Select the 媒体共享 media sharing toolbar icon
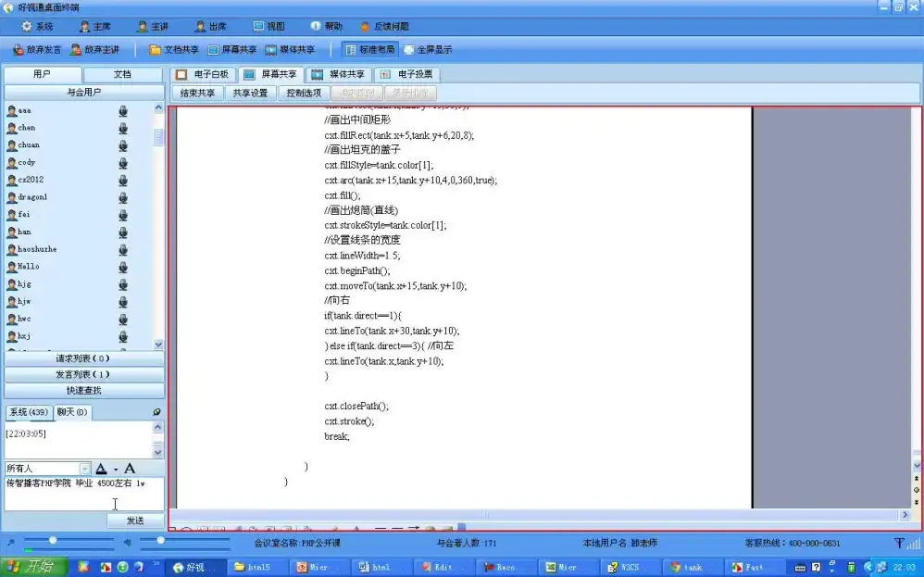The height and width of the screenshot is (577, 924). tap(291, 49)
